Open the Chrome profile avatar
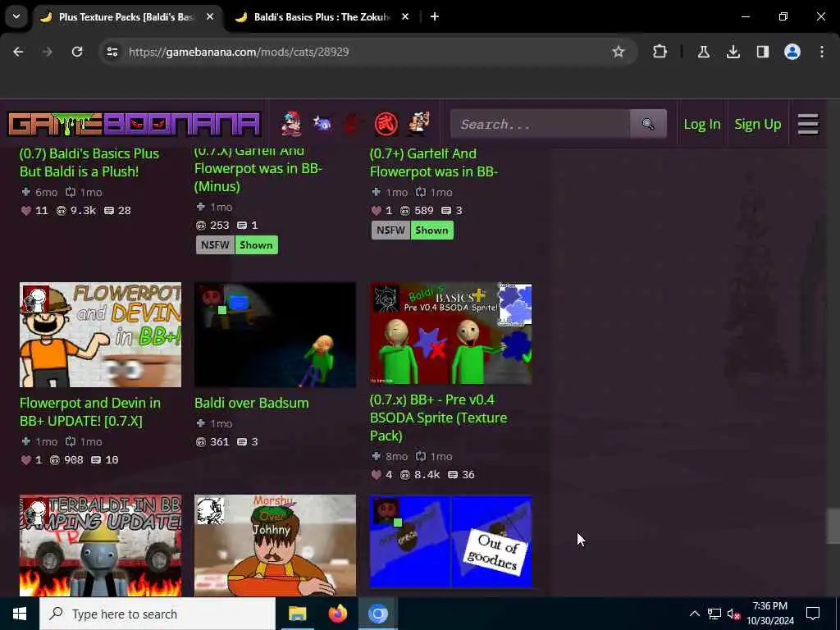The height and width of the screenshot is (630, 840). [x=792, y=52]
